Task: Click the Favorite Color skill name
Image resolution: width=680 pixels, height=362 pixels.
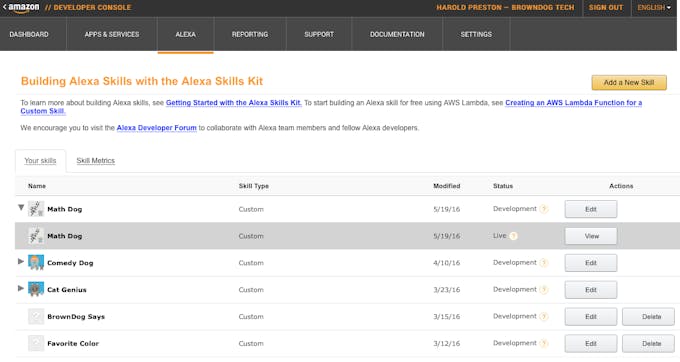Action: [x=73, y=343]
